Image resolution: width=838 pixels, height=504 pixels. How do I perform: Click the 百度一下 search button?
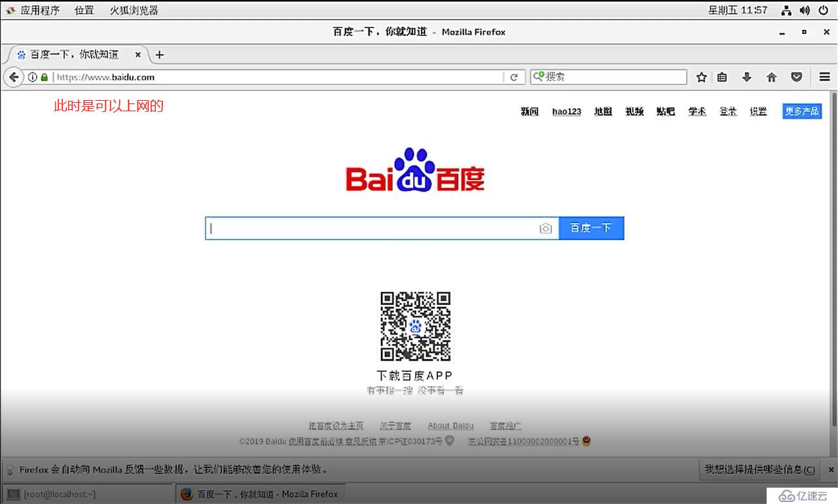pyautogui.click(x=591, y=228)
